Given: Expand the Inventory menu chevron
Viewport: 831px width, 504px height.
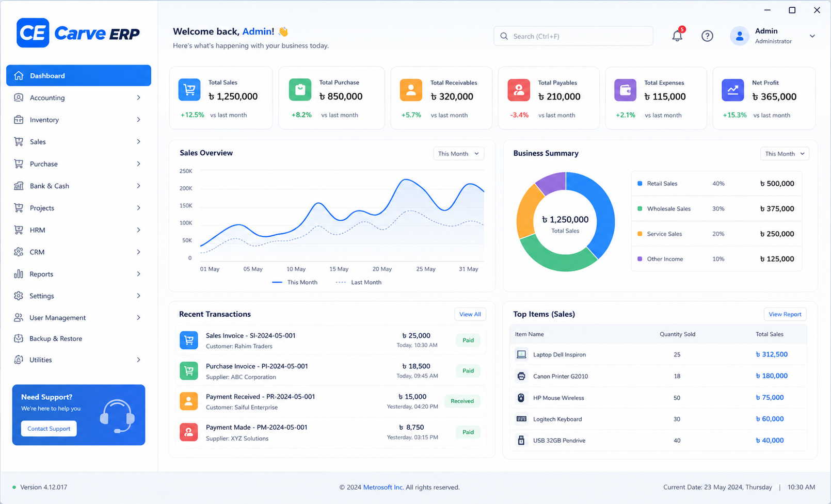Looking at the screenshot, I should (138, 120).
